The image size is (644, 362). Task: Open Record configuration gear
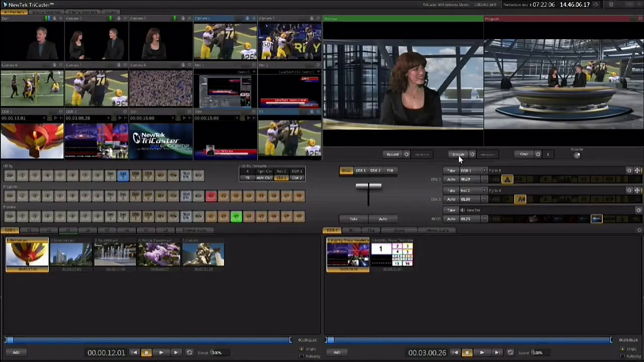tap(407, 154)
